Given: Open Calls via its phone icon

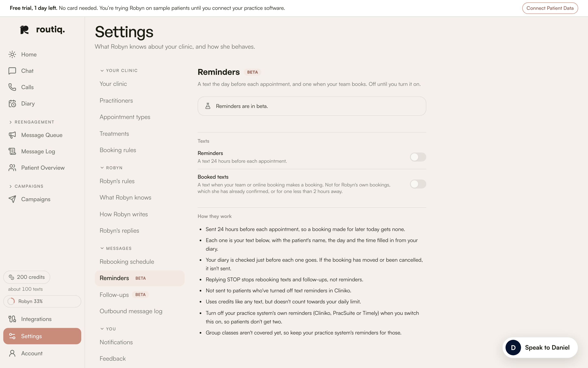Looking at the screenshot, I should [12, 87].
